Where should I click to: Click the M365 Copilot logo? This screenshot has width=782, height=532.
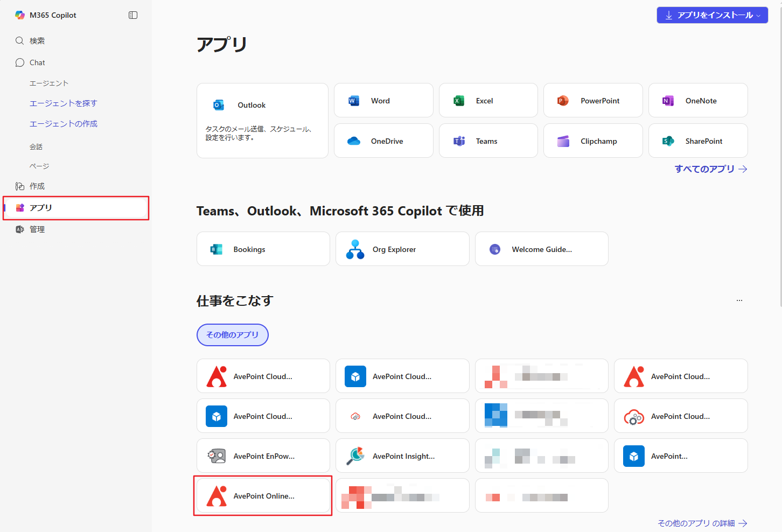click(x=20, y=15)
